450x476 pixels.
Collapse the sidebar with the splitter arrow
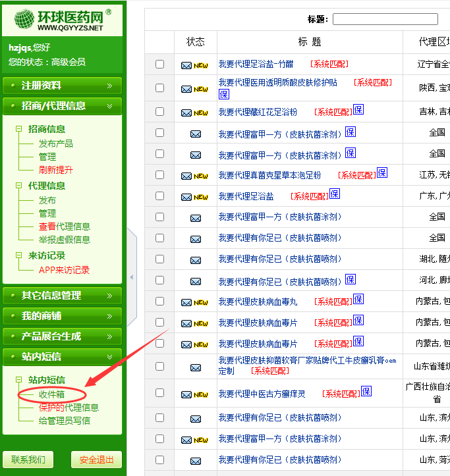click(131, 277)
